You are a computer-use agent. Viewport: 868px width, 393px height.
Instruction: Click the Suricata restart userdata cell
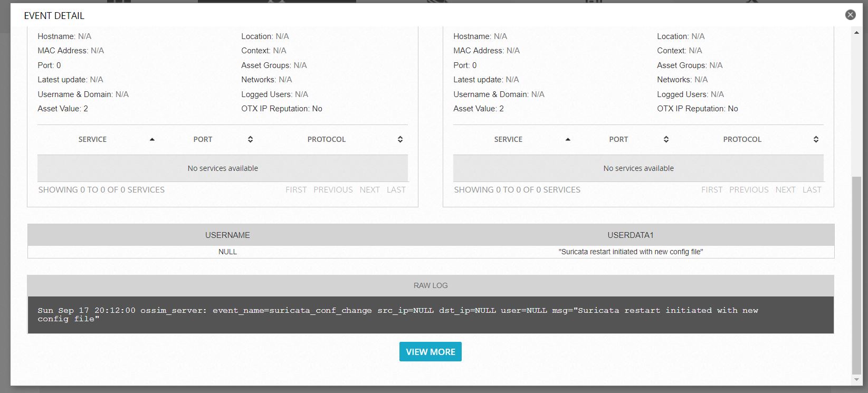pos(631,252)
